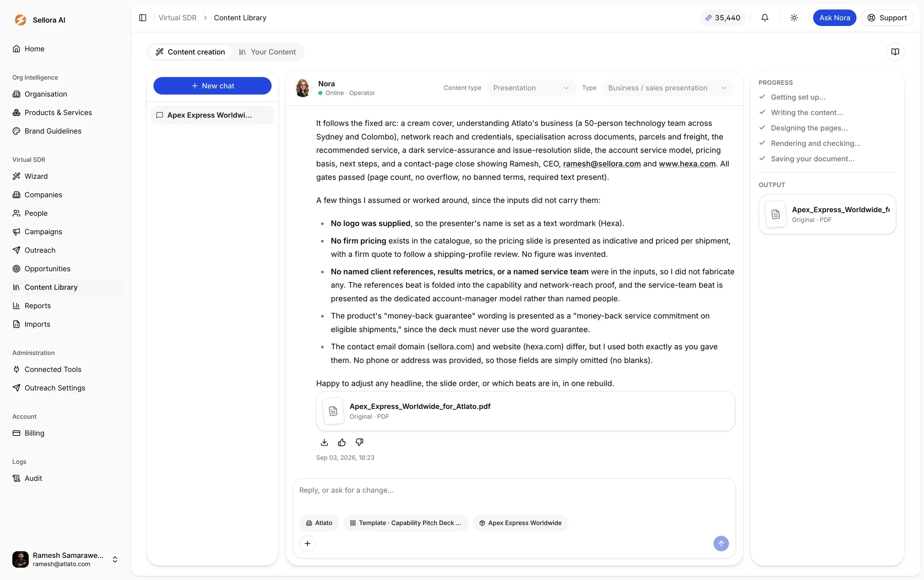This screenshot has height=580, width=924.
Task: Open Billing page
Action: click(66, 433)
